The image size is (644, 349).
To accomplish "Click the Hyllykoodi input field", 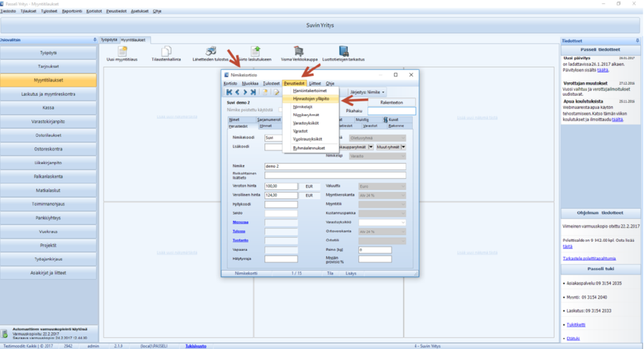I will pos(281,204).
